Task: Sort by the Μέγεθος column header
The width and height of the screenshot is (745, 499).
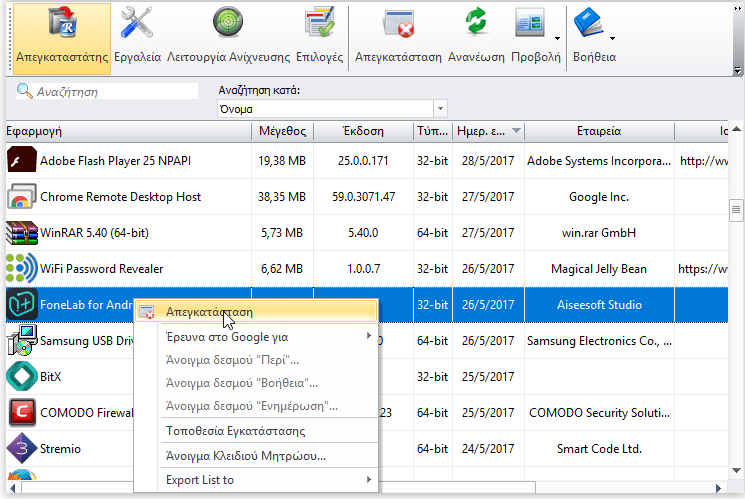Action: click(282, 131)
